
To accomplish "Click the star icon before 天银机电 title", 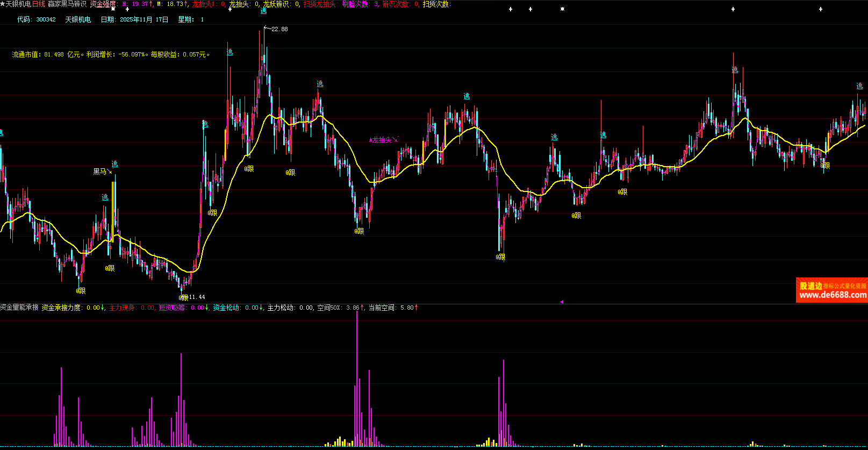I will point(3,4).
